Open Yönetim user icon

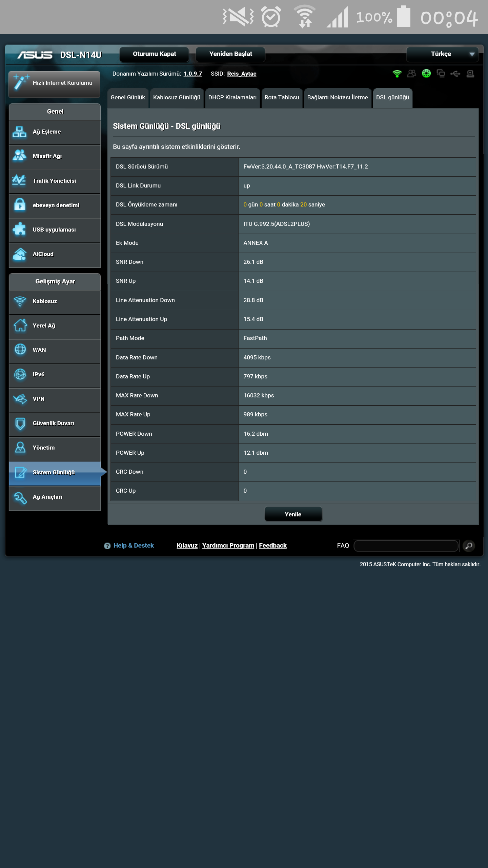[20, 448]
